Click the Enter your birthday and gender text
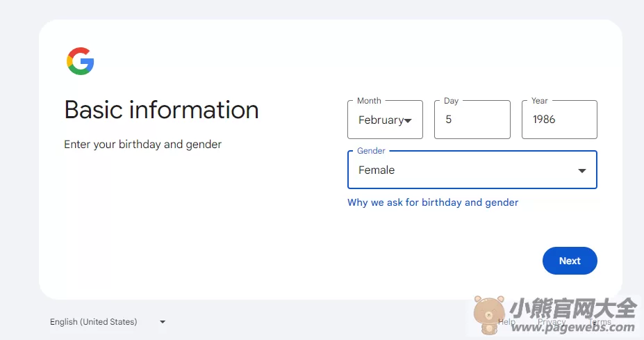This screenshot has height=340, width=644. [142, 145]
